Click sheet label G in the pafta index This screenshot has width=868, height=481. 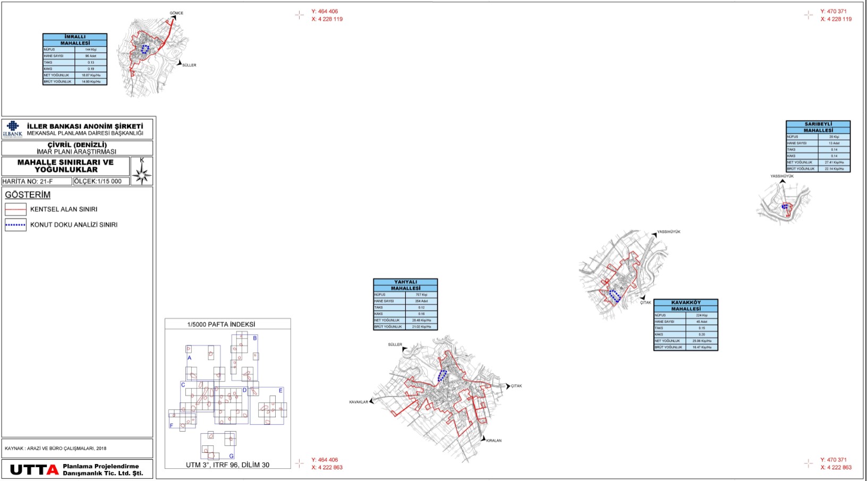click(x=231, y=456)
